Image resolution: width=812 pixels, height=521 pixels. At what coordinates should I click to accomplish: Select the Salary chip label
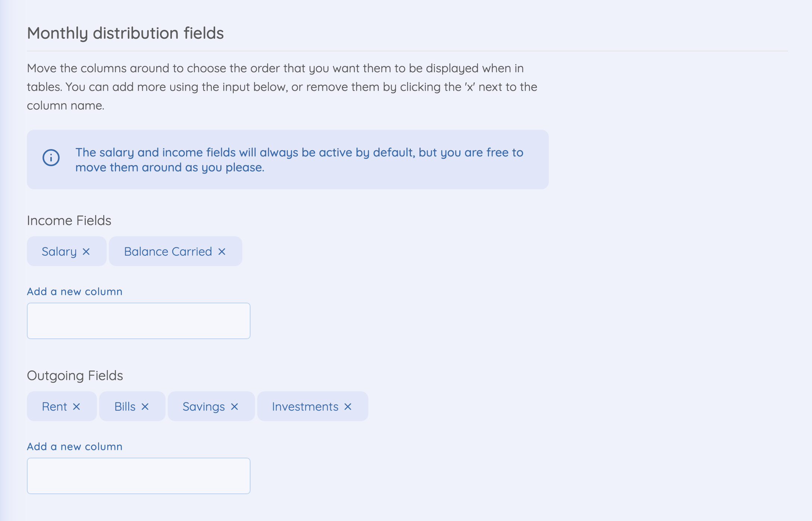point(59,252)
